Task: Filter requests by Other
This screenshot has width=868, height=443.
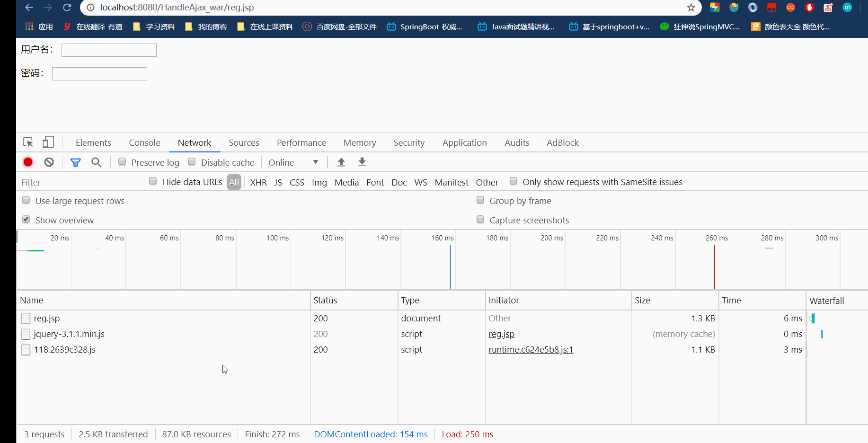Action: [487, 182]
